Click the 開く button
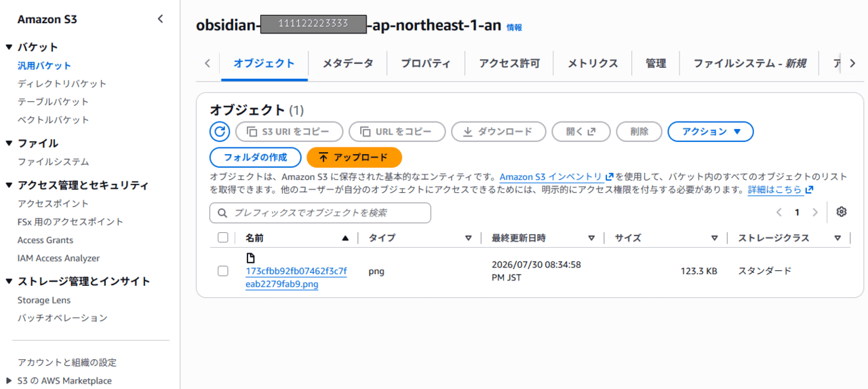The image size is (868, 389). point(581,132)
